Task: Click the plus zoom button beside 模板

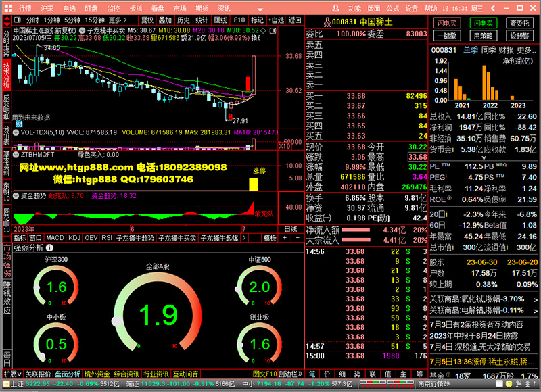Action: [285, 237]
